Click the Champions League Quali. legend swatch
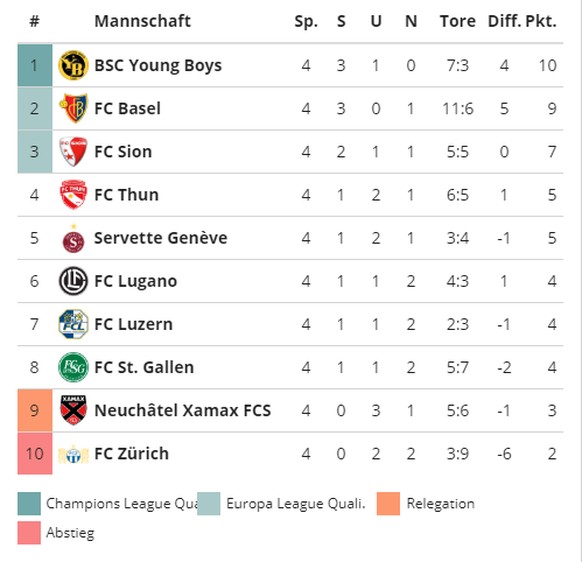Screen dimensions: 582x562 click(29, 504)
